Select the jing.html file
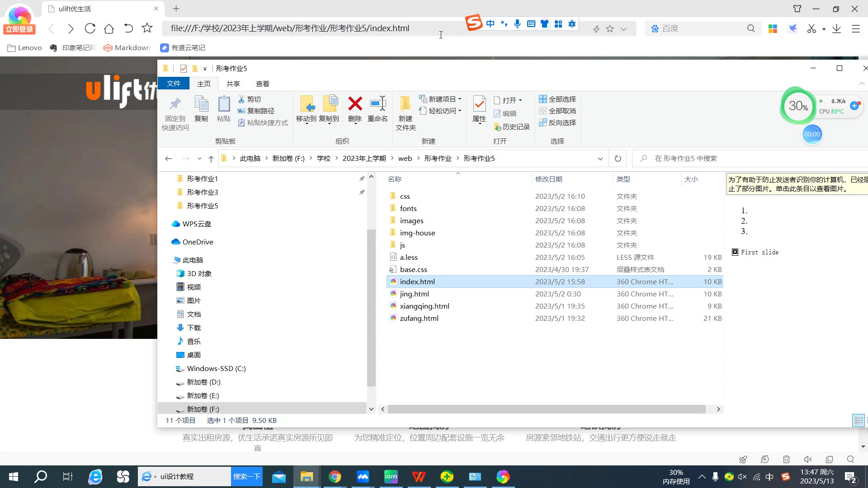This screenshot has width=868, height=488. coord(414,294)
